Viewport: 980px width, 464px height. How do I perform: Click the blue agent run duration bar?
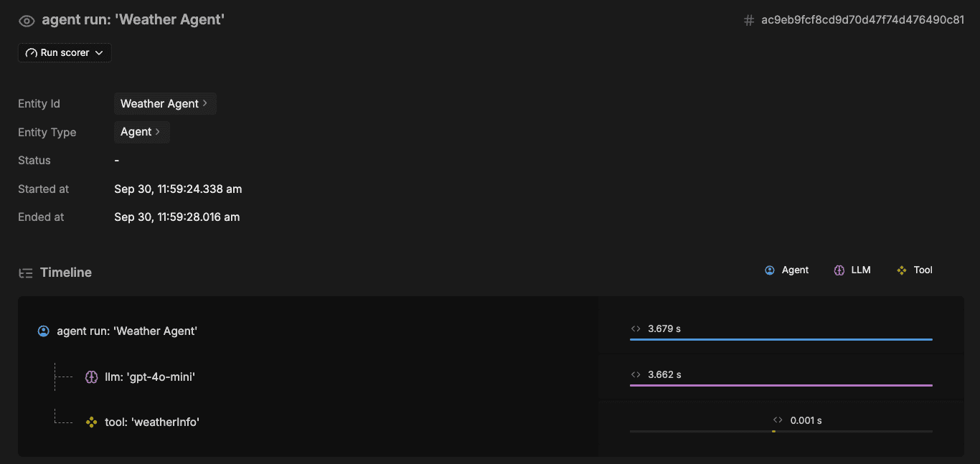[781, 339]
